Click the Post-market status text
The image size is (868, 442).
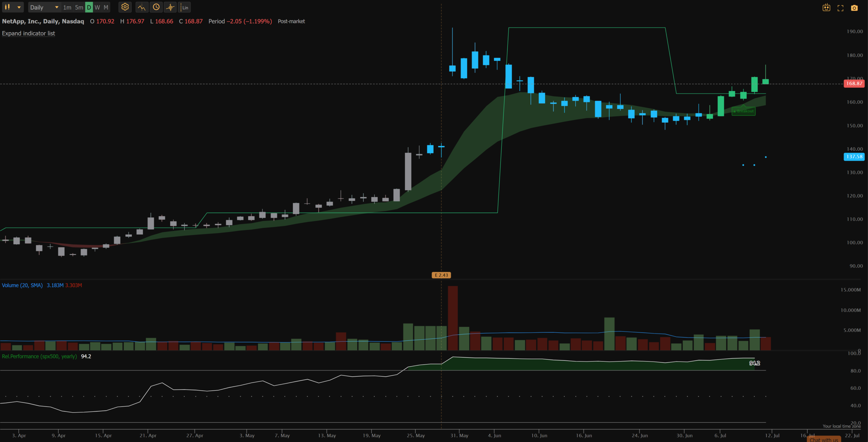pos(291,21)
